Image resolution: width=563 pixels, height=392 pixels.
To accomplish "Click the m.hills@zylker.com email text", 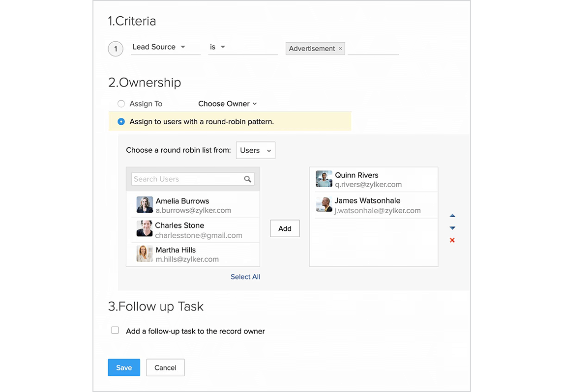I will coord(187,259).
